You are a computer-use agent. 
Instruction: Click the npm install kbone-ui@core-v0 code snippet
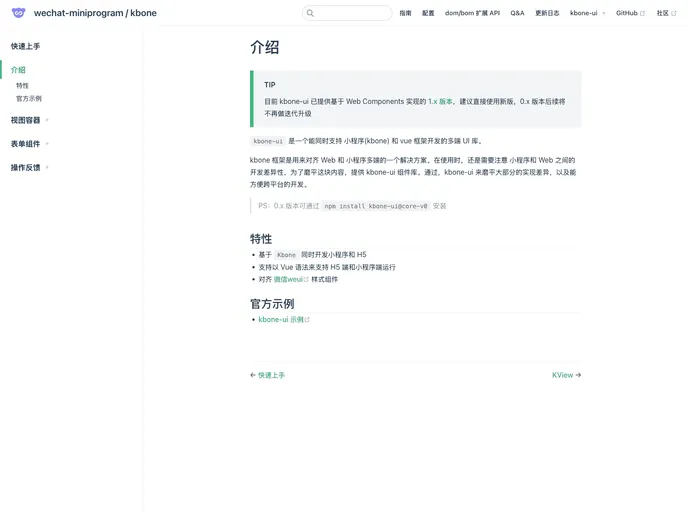click(x=376, y=206)
